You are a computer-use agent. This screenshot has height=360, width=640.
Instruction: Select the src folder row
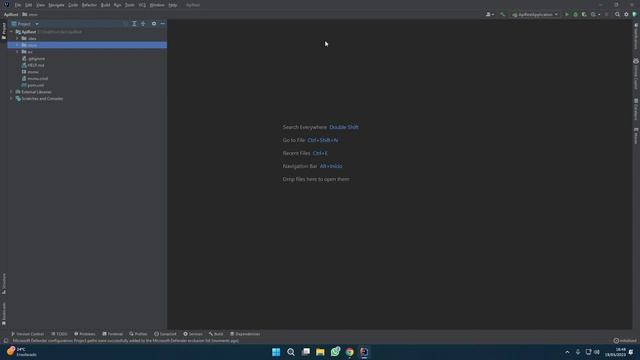pyautogui.click(x=87, y=52)
